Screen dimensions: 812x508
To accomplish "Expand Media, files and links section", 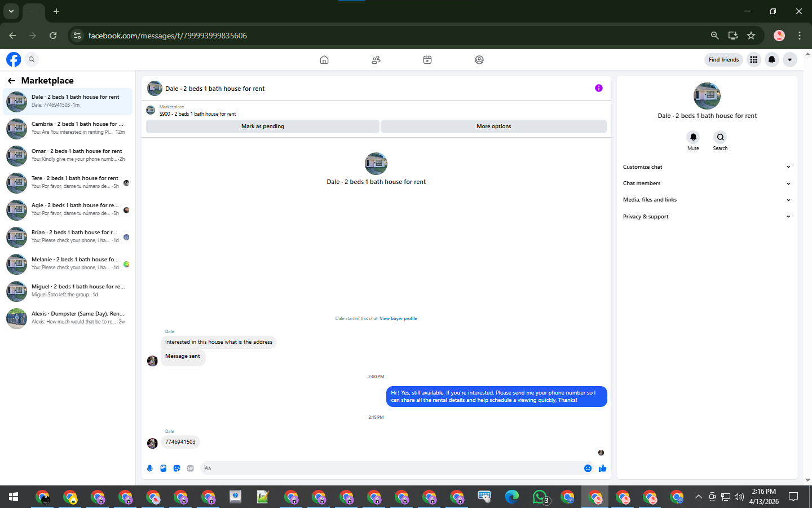I will click(x=707, y=200).
